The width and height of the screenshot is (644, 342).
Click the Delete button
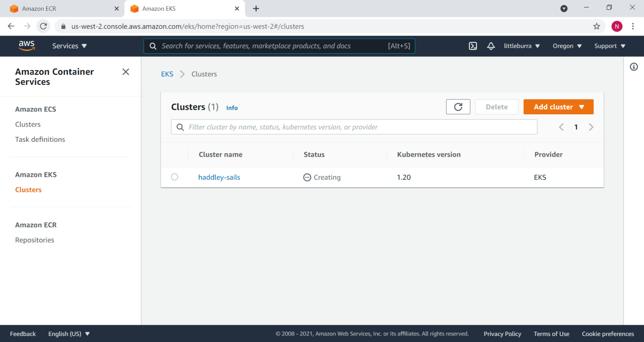pyautogui.click(x=497, y=107)
